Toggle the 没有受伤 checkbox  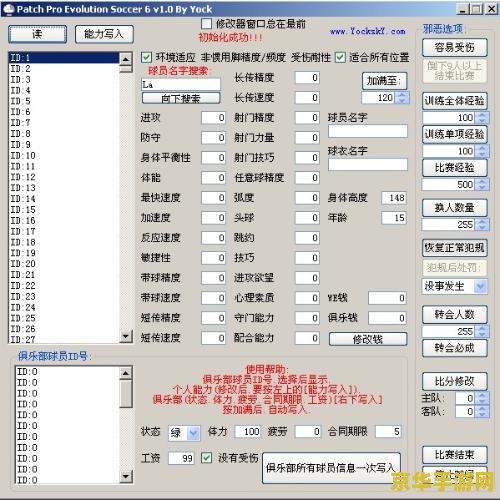click(x=206, y=458)
